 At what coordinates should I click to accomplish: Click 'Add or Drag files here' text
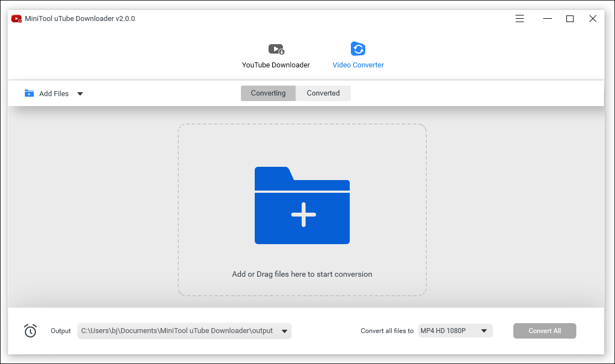click(302, 274)
